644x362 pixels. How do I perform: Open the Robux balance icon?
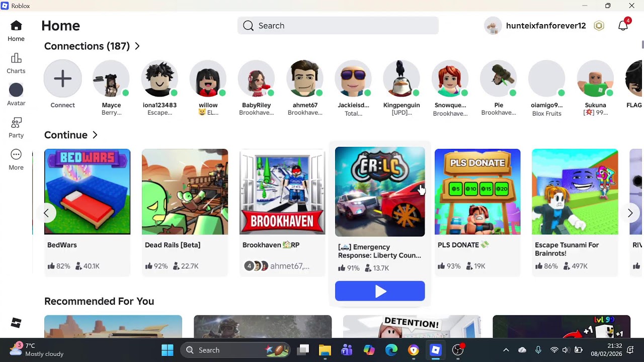coord(599,26)
